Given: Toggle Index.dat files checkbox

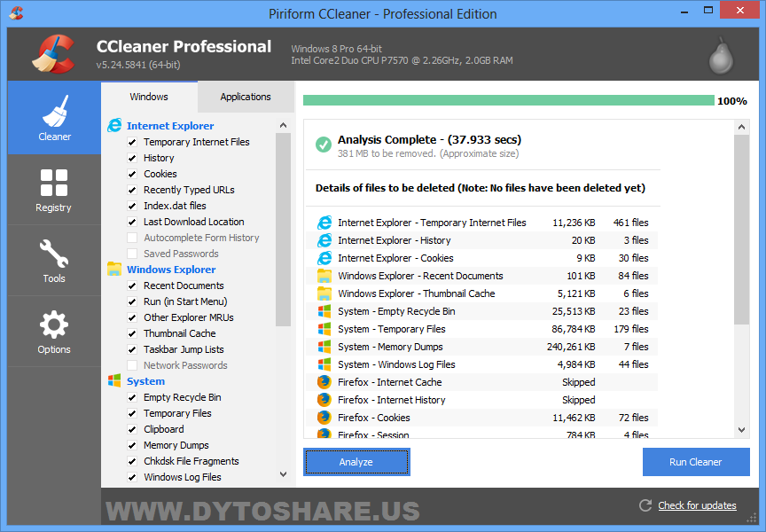Looking at the screenshot, I should pyautogui.click(x=132, y=207).
